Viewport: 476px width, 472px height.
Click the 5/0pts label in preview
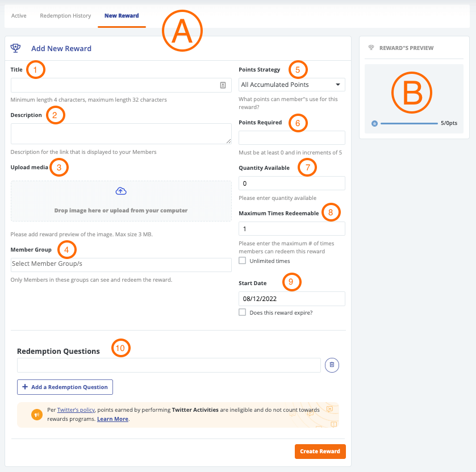tap(449, 123)
